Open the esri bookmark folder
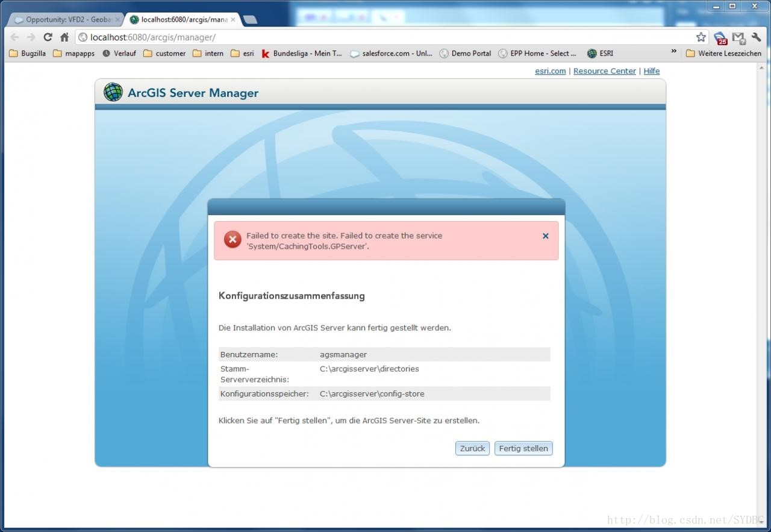The height and width of the screenshot is (532, 771). (242, 53)
